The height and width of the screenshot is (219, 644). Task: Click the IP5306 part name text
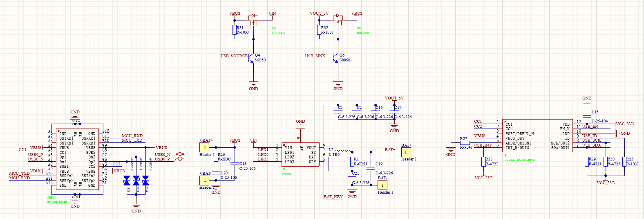click(x=286, y=174)
